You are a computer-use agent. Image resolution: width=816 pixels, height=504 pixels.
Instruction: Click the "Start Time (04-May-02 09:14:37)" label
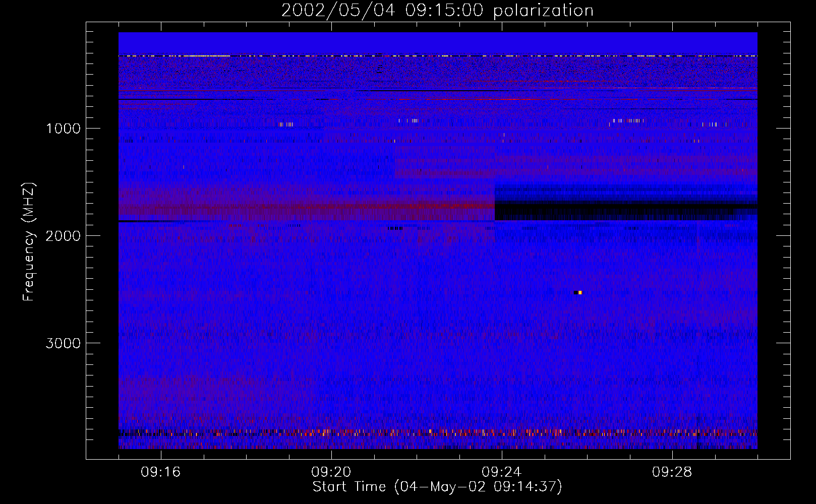click(437, 487)
